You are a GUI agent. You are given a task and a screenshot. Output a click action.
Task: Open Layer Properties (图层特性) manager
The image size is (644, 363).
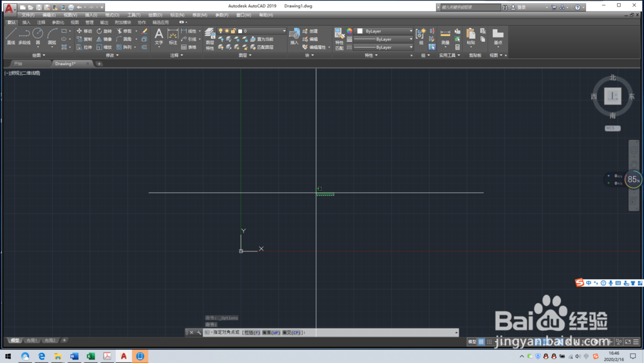210,39
